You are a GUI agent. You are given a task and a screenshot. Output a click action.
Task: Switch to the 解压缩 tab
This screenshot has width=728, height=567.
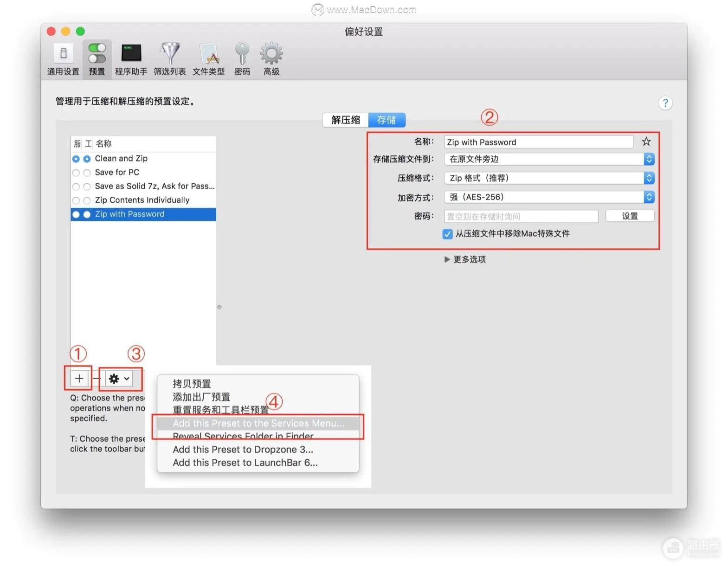pos(346,120)
